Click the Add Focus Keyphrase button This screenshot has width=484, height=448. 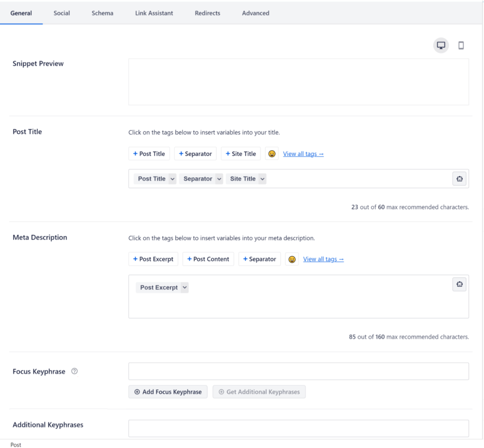coord(168,391)
